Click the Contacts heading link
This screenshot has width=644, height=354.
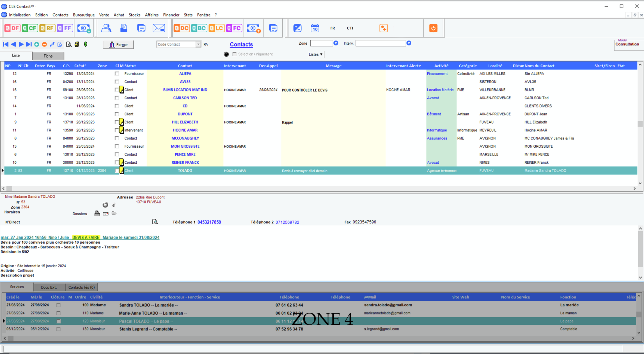click(241, 44)
